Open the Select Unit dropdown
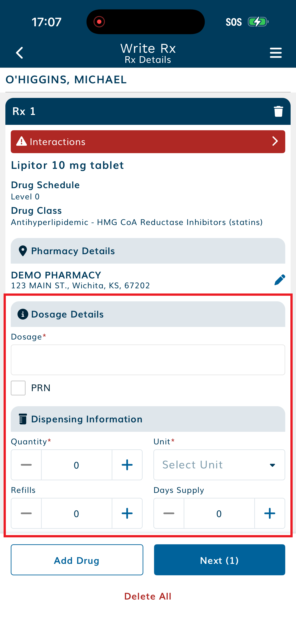 click(219, 465)
